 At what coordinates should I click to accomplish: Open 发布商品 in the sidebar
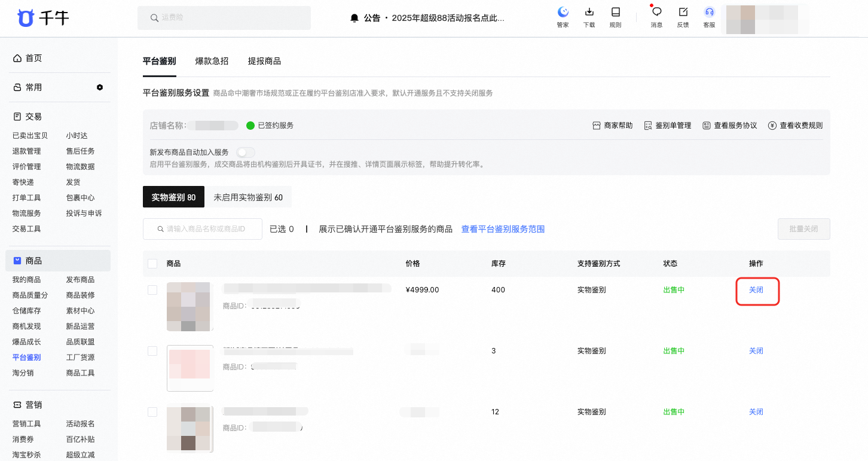pyautogui.click(x=80, y=280)
